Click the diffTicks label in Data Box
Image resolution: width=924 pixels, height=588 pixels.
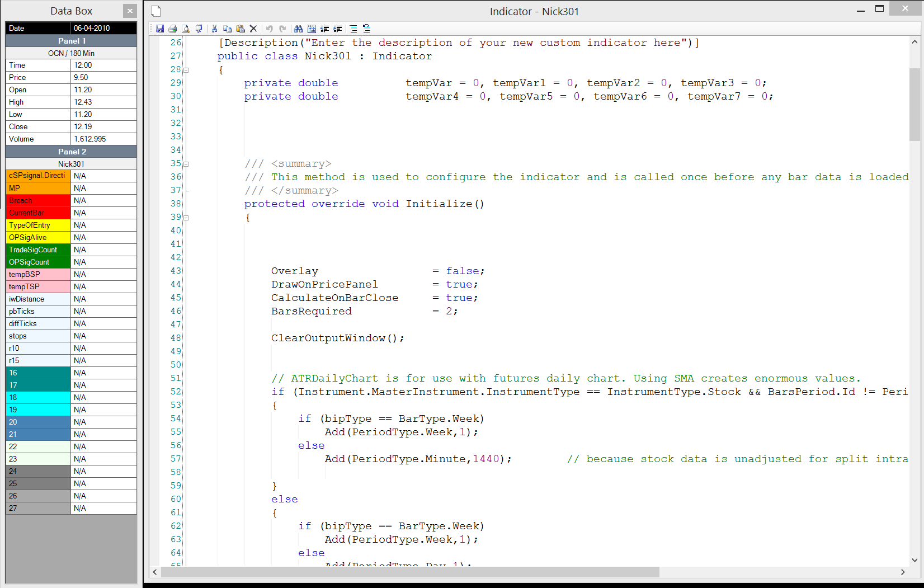coord(38,323)
